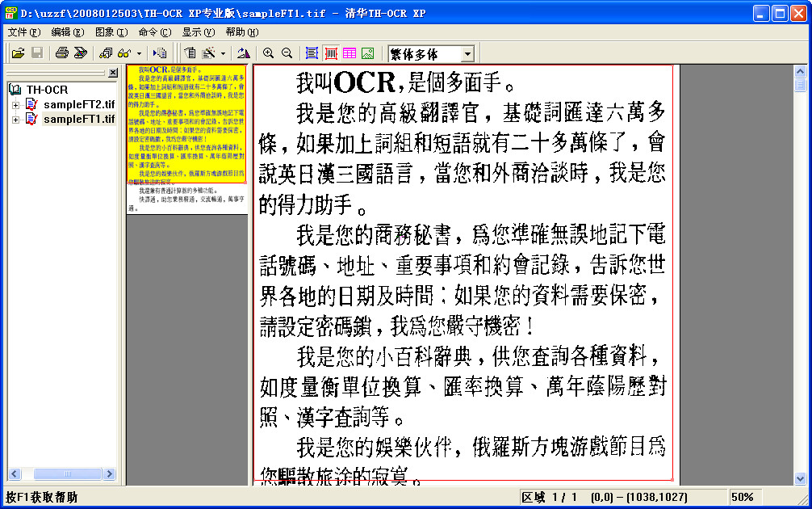Click the open file folder icon
The width and height of the screenshot is (812, 509).
click(x=18, y=53)
